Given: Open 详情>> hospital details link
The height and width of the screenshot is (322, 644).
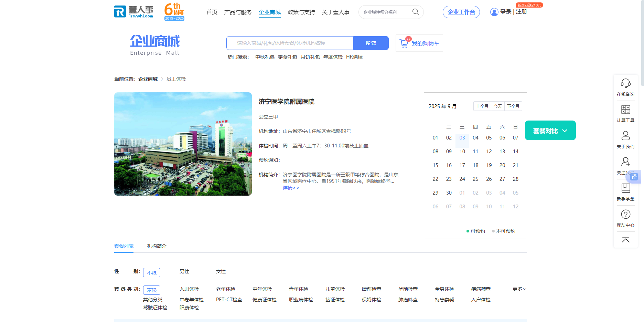Looking at the screenshot, I should pyautogui.click(x=291, y=188).
